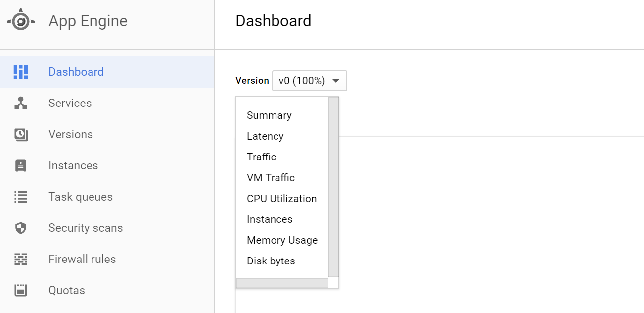Open the Version v0 (100%) dropdown
This screenshot has height=313, width=644.
(x=309, y=81)
